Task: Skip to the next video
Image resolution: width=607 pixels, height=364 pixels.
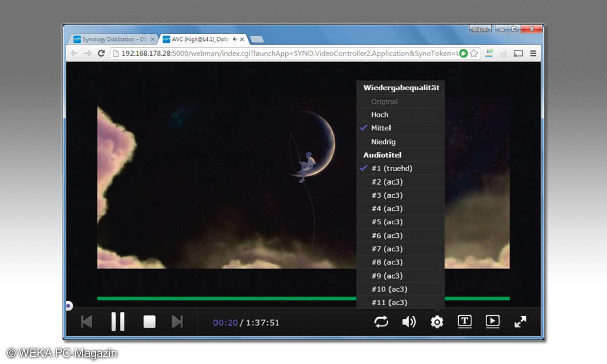Action: click(x=177, y=322)
